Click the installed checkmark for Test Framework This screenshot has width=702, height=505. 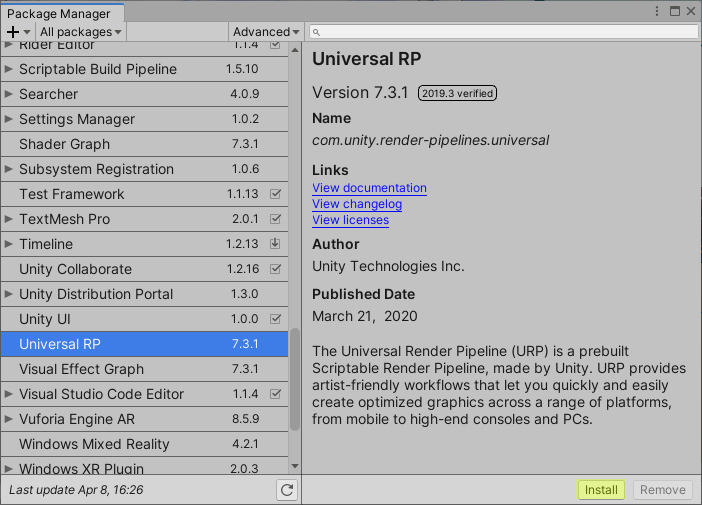[x=275, y=194]
